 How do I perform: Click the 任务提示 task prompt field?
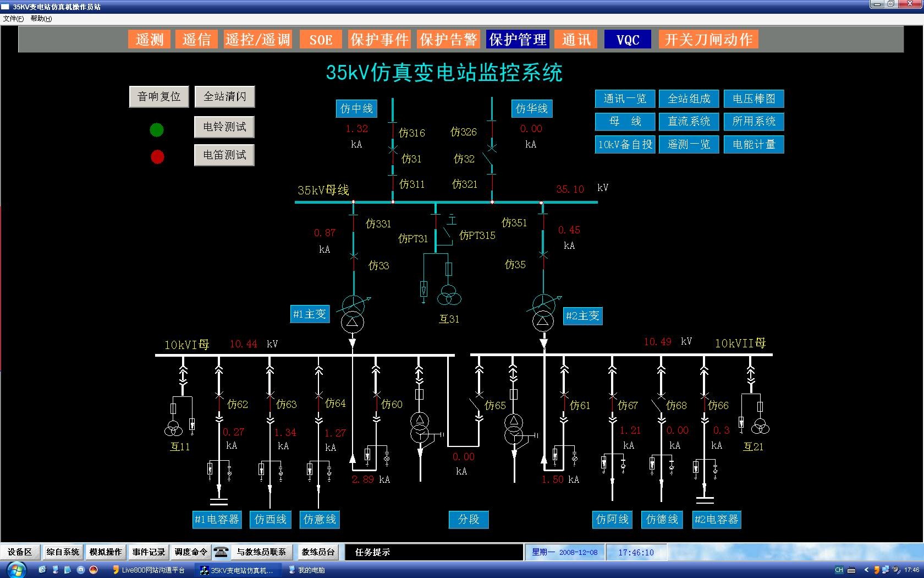[433, 552]
